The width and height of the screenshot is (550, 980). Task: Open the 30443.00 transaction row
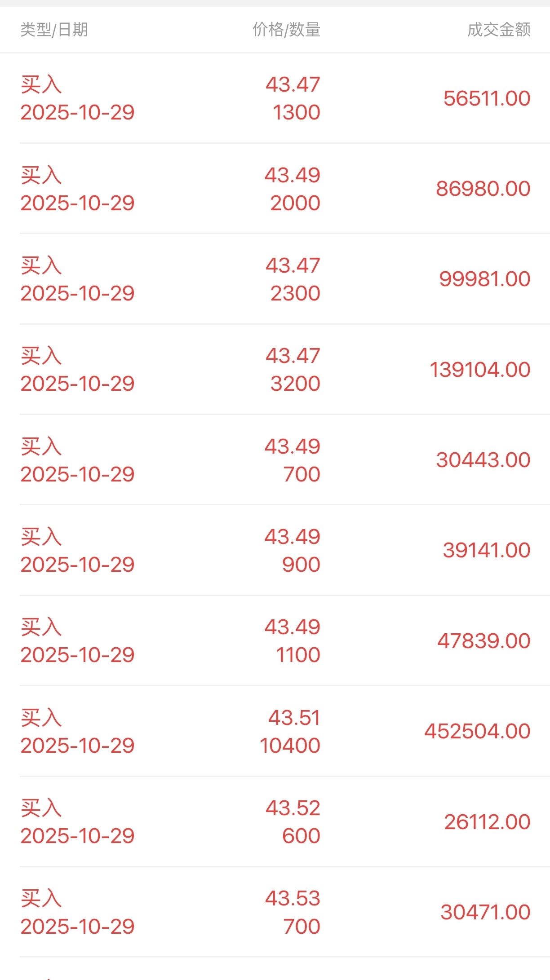click(x=275, y=460)
